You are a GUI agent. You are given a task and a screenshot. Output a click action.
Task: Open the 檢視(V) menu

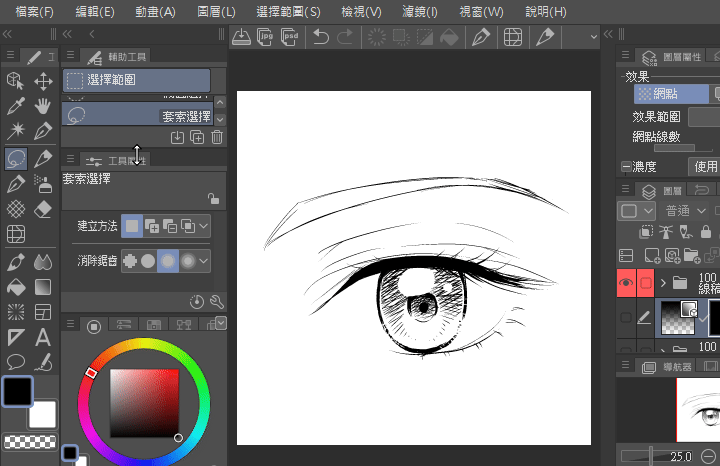361,12
